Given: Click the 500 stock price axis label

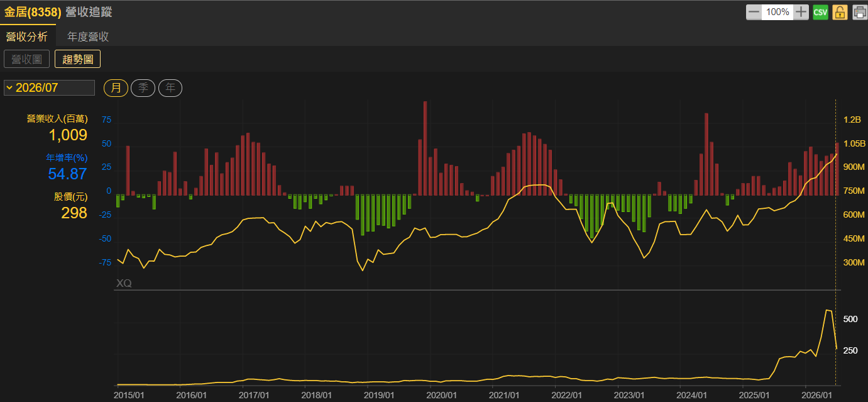Looking at the screenshot, I should point(850,320).
